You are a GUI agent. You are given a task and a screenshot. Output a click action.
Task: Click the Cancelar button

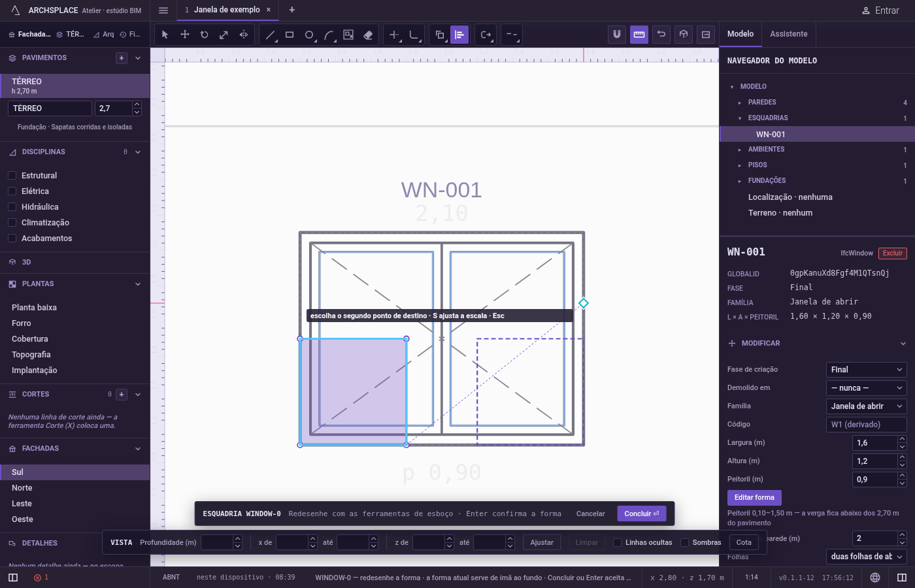(x=590, y=514)
